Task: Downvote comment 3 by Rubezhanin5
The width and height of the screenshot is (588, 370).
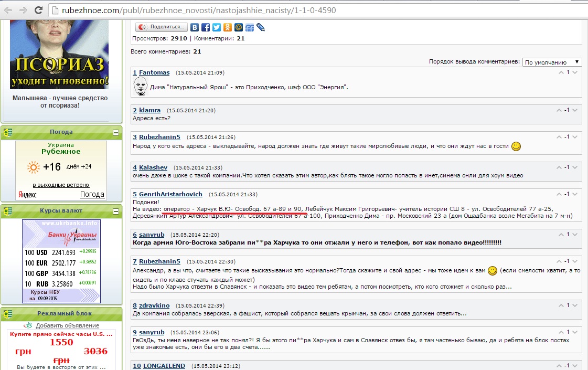Action: 575,137
